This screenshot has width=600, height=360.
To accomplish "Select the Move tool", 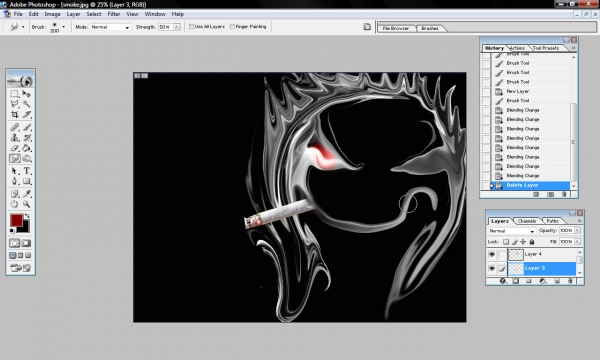I will pyautogui.click(x=26, y=94).
